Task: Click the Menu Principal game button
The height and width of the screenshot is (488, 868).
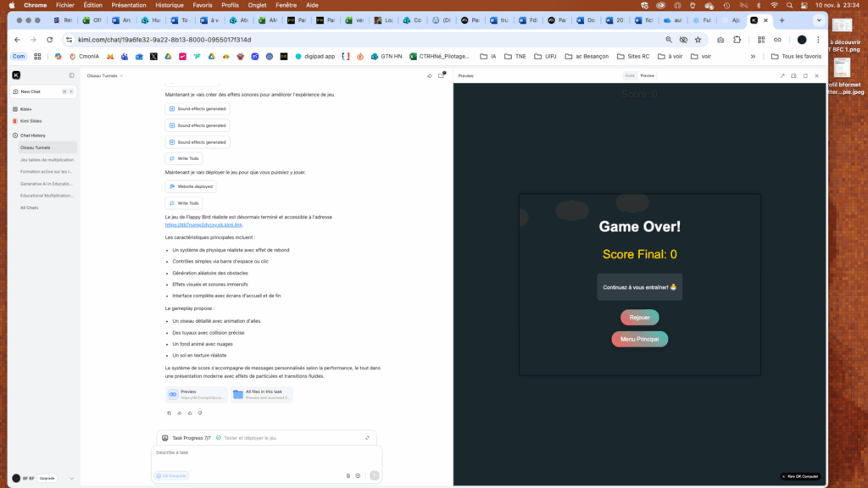Action: [639, 339]
